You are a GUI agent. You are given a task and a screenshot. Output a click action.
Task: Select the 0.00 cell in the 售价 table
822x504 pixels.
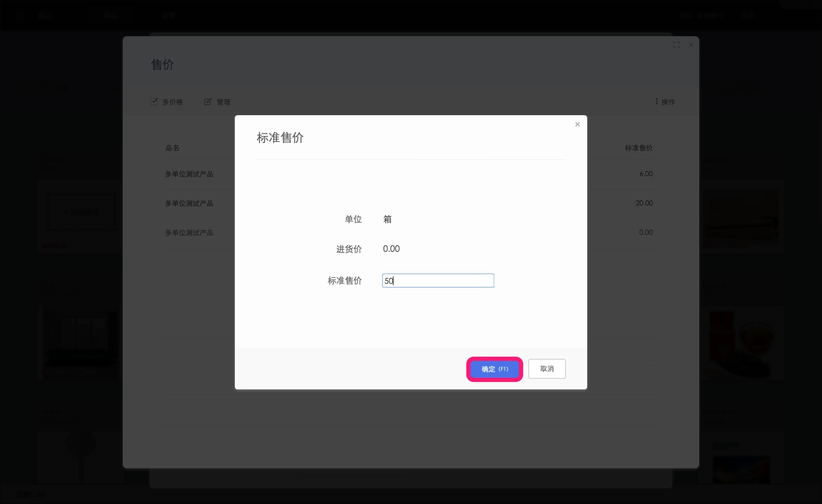(646, 233)
